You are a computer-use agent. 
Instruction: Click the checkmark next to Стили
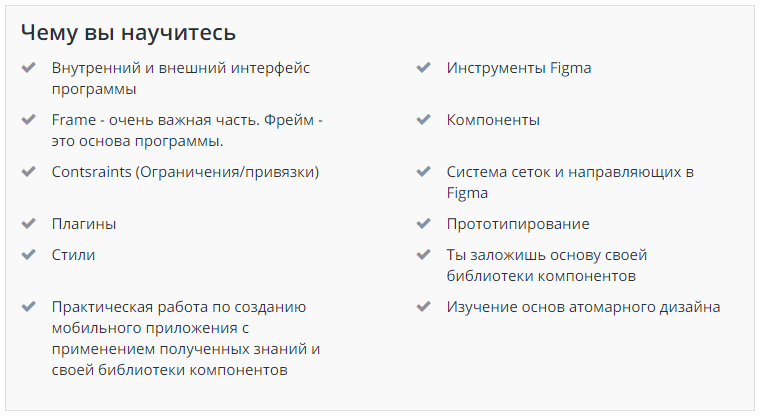pyautogui.click(x=28, y=255)
